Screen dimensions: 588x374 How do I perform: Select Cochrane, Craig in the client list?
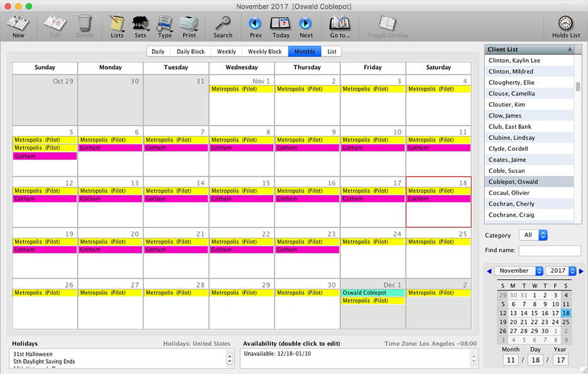(x=529, y=215)
